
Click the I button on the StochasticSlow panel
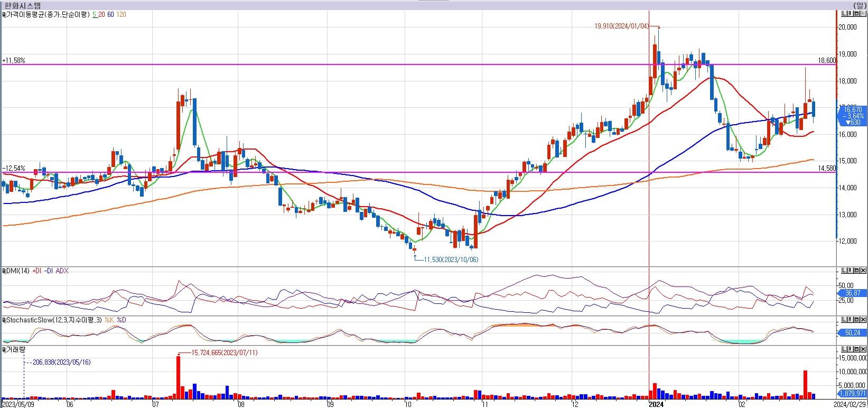pyautogui.click(x=851, y=320)
